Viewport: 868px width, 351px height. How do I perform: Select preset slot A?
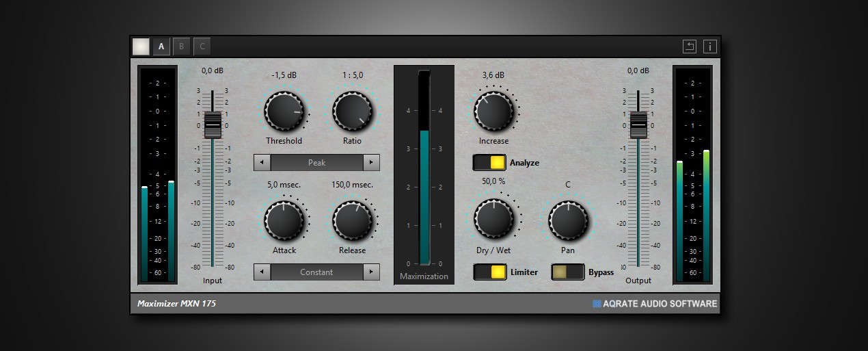tap(162, 47)
